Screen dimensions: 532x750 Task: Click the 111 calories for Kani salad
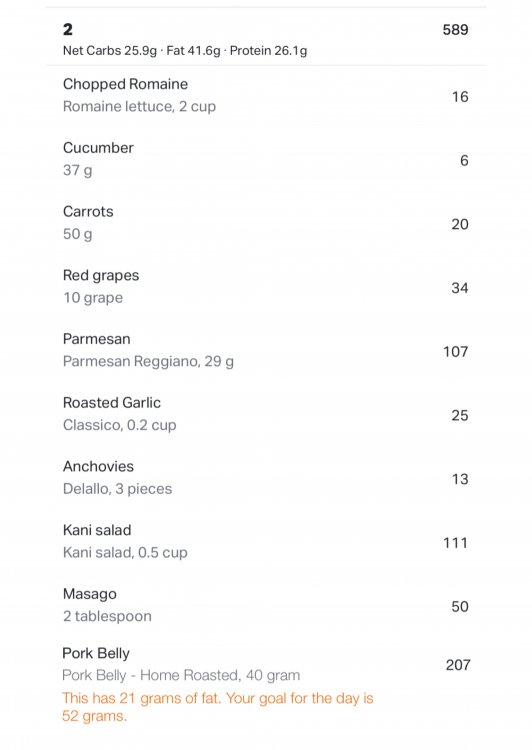pyautogui.click(x=455, y=543)
